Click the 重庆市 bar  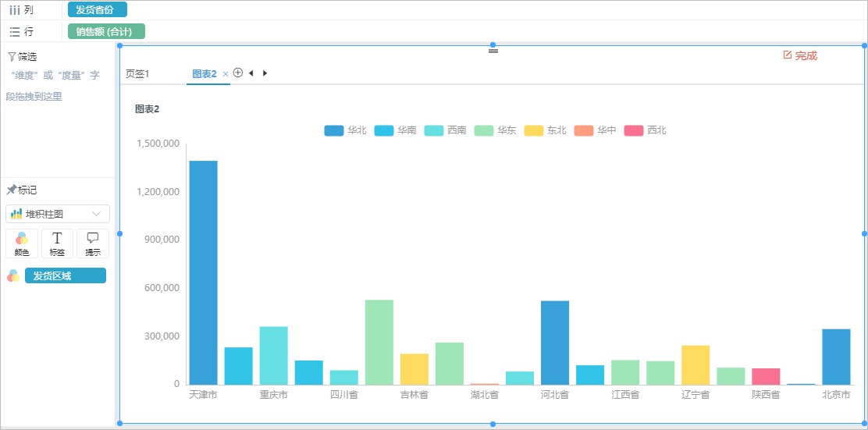273,355
